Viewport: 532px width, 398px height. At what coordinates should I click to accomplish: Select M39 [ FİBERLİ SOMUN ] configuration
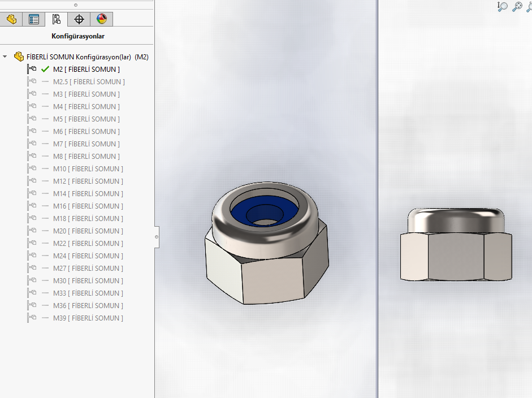tap(88, 318)
